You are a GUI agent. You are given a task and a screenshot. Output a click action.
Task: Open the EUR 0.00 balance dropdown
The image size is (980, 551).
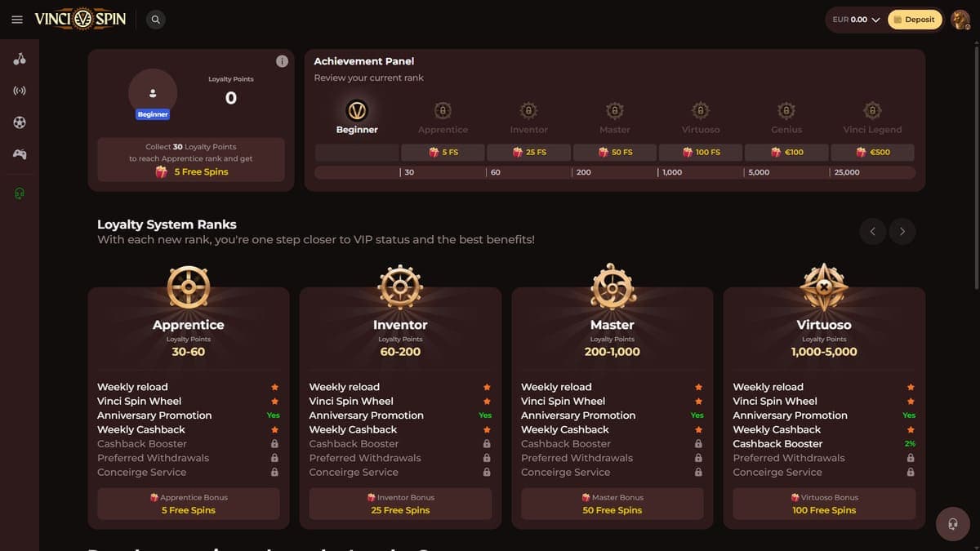856,20
